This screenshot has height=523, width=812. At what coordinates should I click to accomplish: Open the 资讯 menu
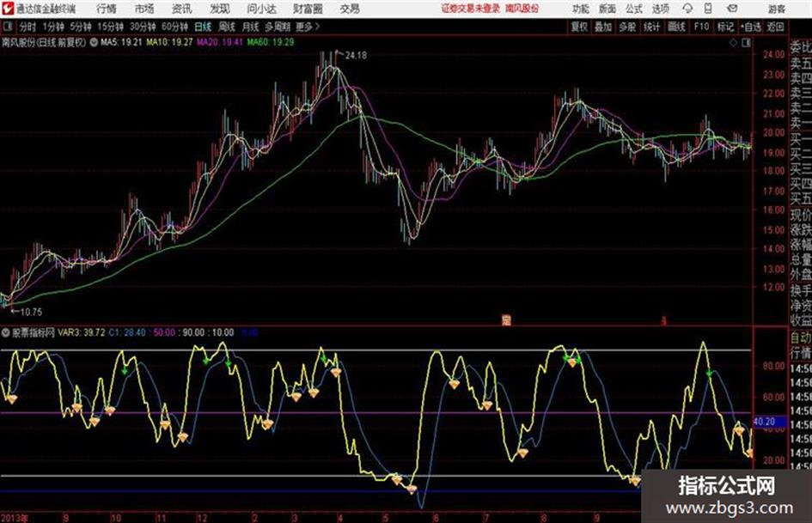coord(182,9)
